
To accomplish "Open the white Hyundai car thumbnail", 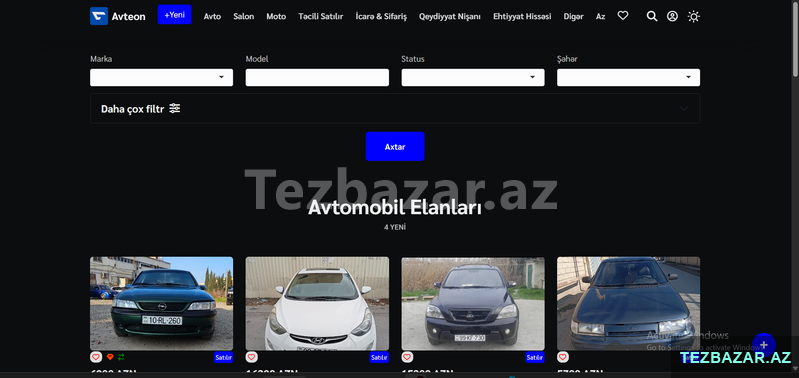I will point(317,303).
